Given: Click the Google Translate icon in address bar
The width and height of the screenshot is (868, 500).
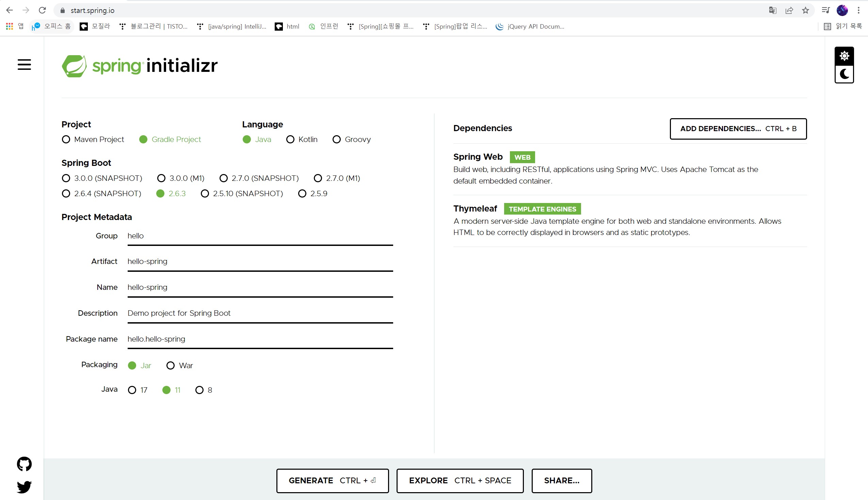Looking at the screenshot, I should pyautogui.click(x=772, y=10).
